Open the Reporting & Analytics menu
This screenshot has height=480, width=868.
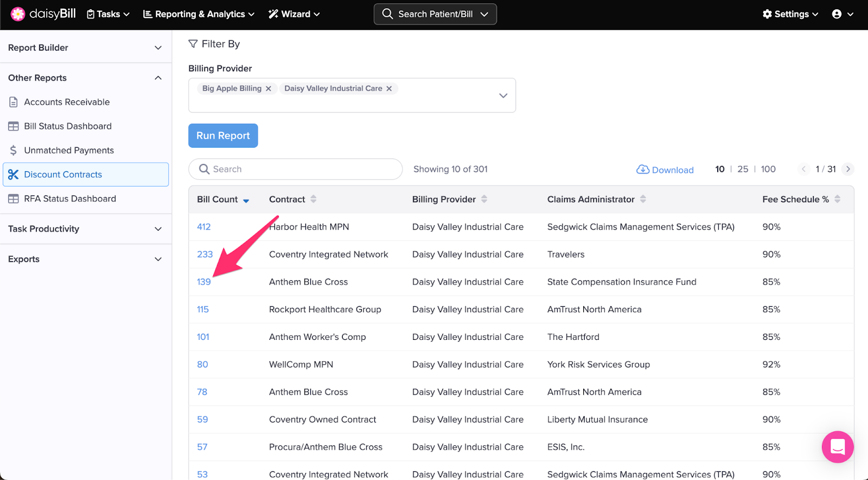(199, 14)
